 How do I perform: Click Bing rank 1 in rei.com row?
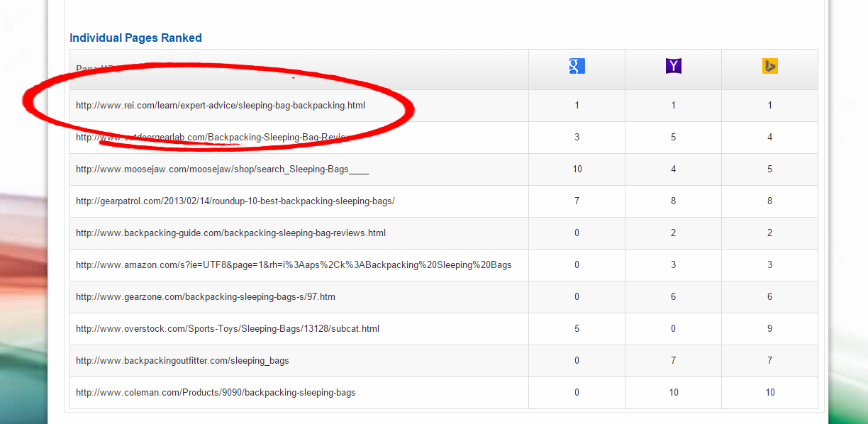(770, 106)
